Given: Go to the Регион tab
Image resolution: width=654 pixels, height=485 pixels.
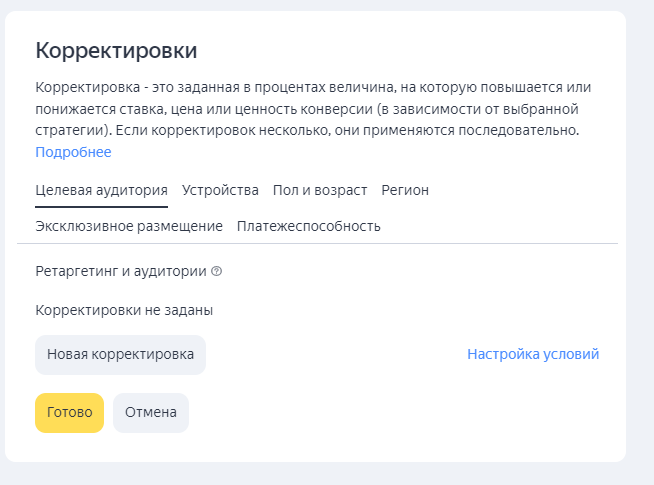Looking at the screenshot, I should coord(405,190).
